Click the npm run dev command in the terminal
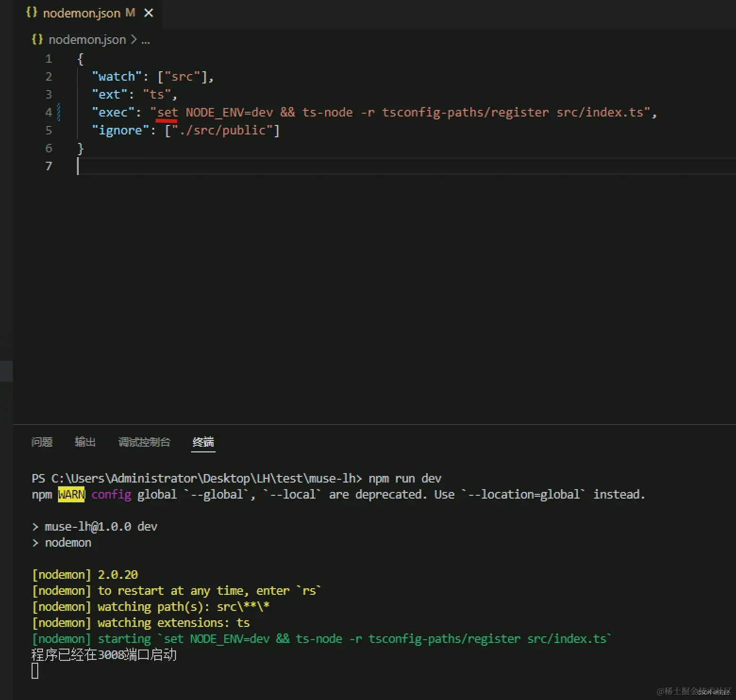The image size is (736, 700). (405, 479)
